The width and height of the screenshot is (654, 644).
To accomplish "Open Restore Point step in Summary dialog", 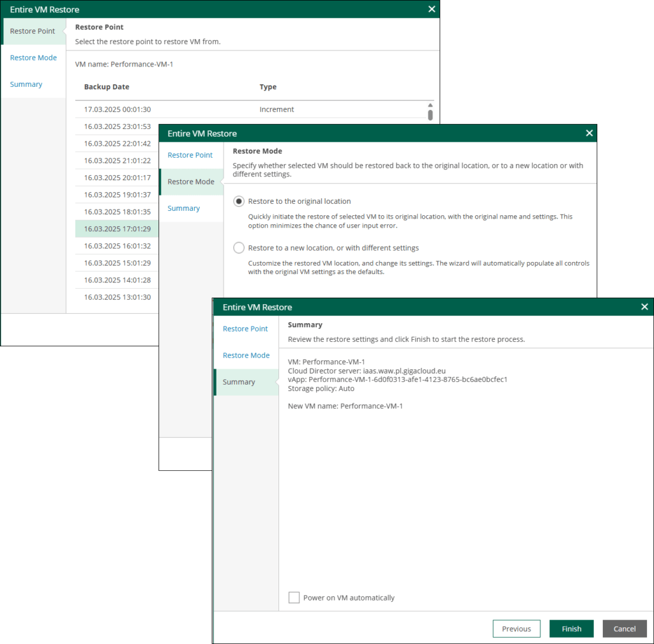I will pos(245,328).
